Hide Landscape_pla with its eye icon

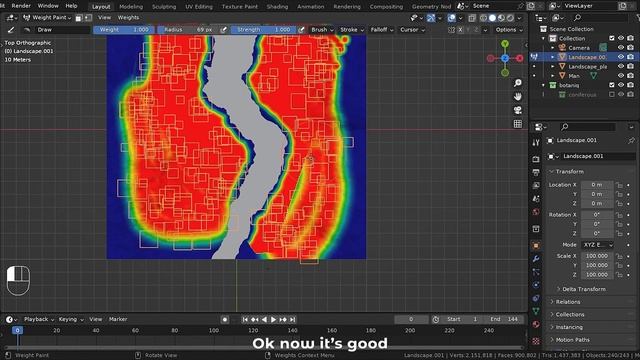coord(621,67)
